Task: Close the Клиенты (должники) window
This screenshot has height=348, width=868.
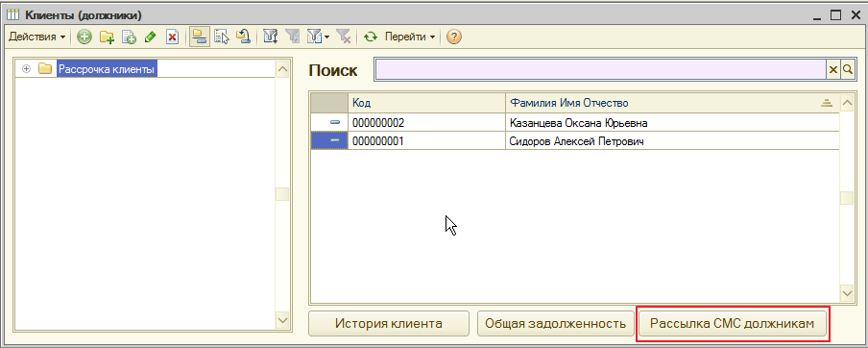Action: pos(855,15)
